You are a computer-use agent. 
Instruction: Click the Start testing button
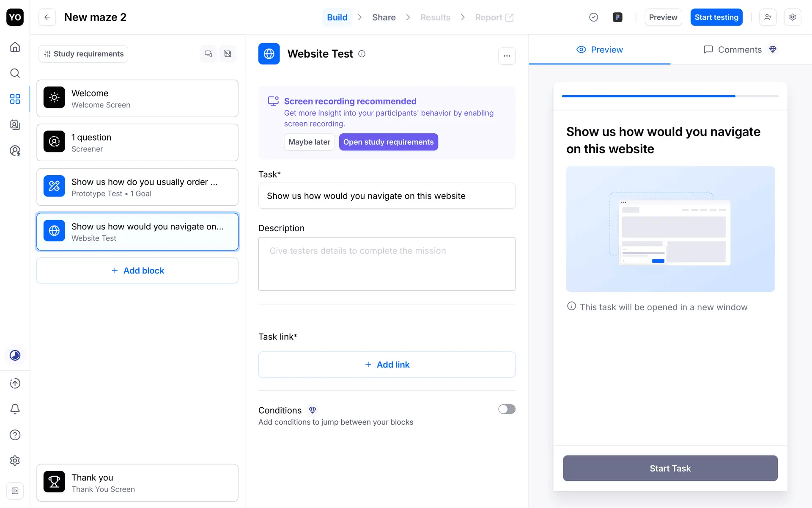pyautogui.click(x=716, y=17)
